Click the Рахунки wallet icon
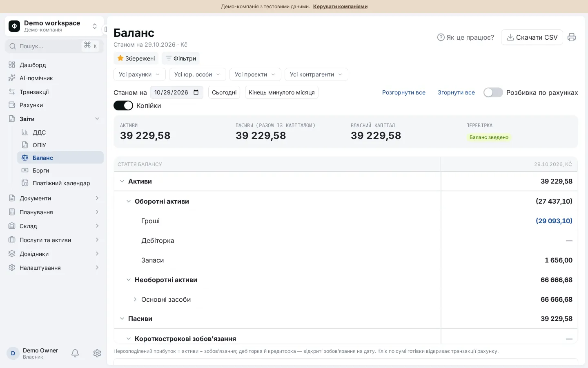Viewport: 588px width, 368px height. (x=12, y=105)
